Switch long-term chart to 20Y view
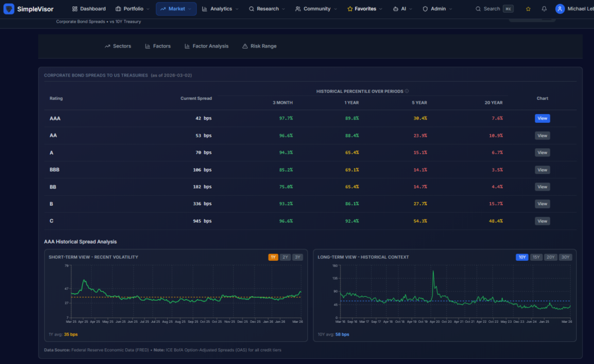594x364 pixels. [x=550, y=257]
